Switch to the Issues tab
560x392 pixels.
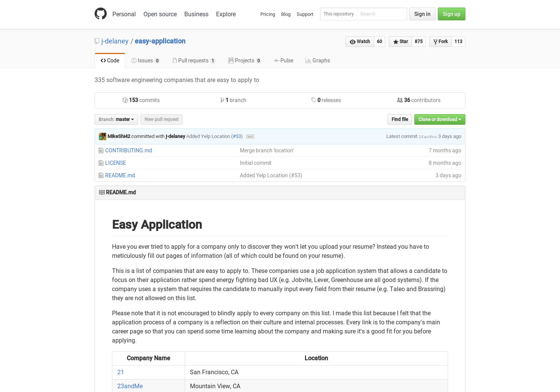[145, 60]
